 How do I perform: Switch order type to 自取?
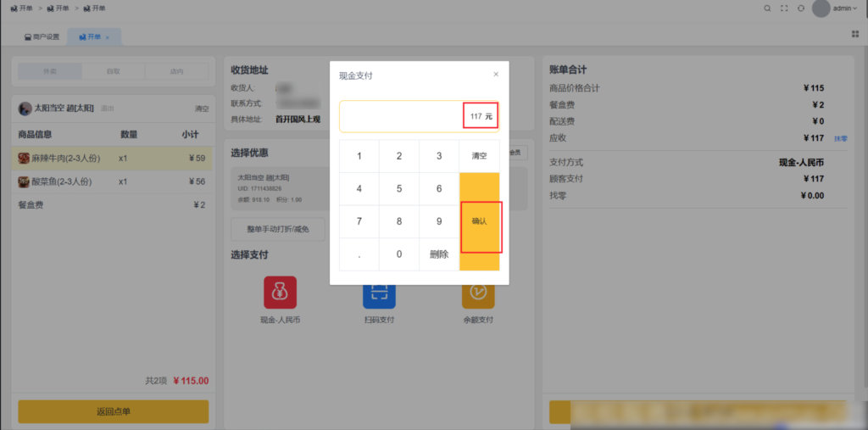pos(113,72)
